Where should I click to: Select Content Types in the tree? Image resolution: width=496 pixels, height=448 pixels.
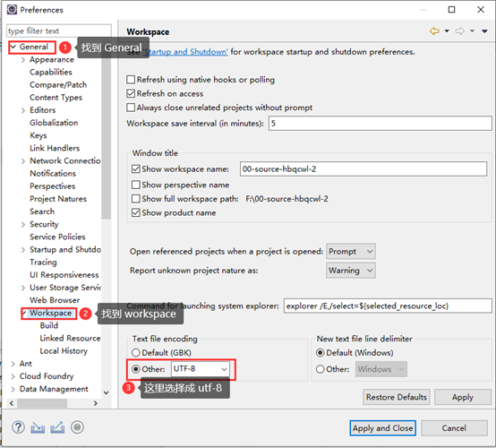[x=56, y=98]
